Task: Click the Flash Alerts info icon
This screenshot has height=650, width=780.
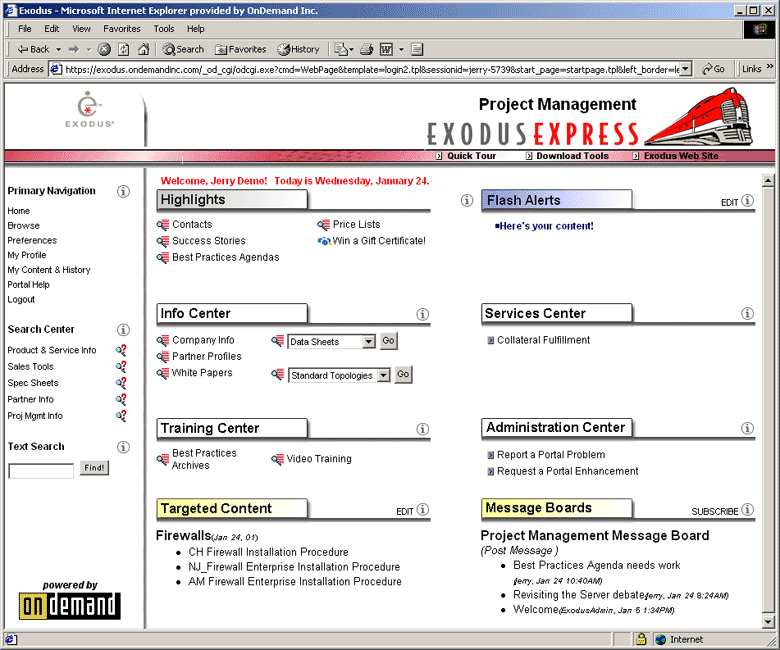Action: coord(747,200)
